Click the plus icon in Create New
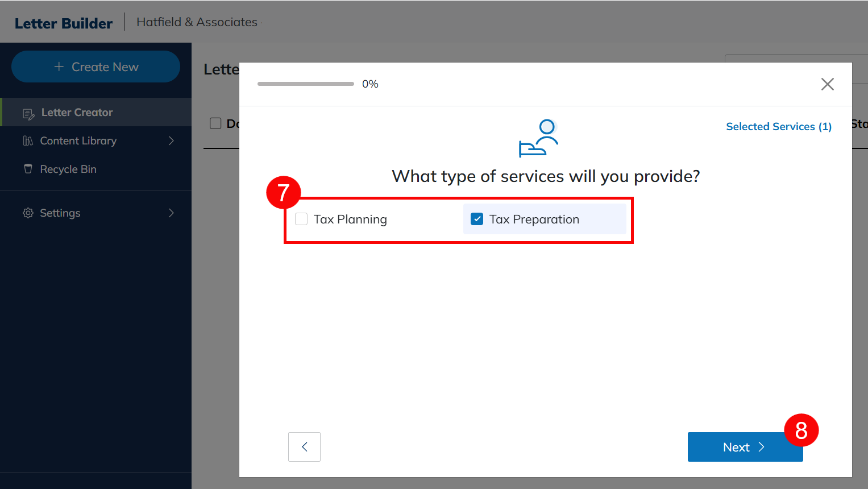 [x=59, y=67]
